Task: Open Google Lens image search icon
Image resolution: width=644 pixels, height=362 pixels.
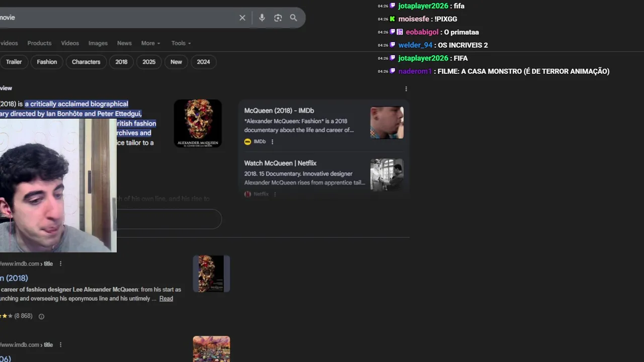Action: (x=278, y=18)
